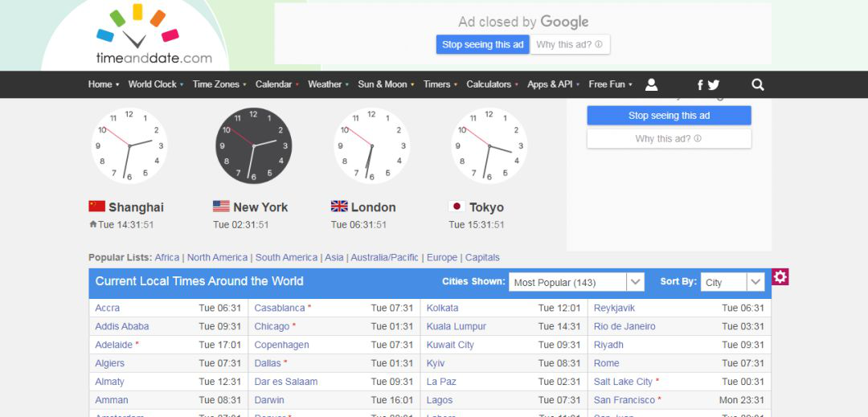Open the Sun & Moon menu
The width and height of the screenshot is (868, 417).
[385, 84]
